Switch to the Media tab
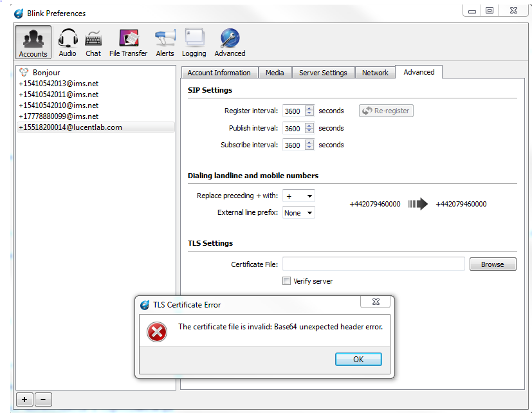This screenshot has height=413, width=532. [x=275, y=73]
